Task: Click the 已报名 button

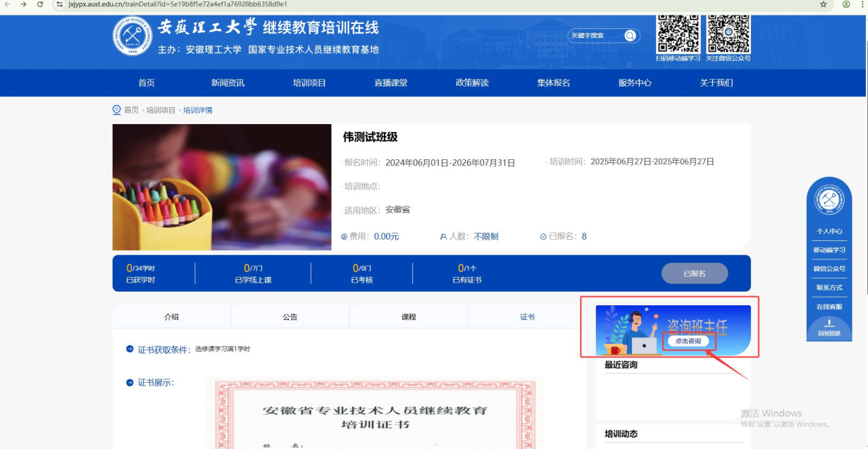Action: [x=694, y=273]
